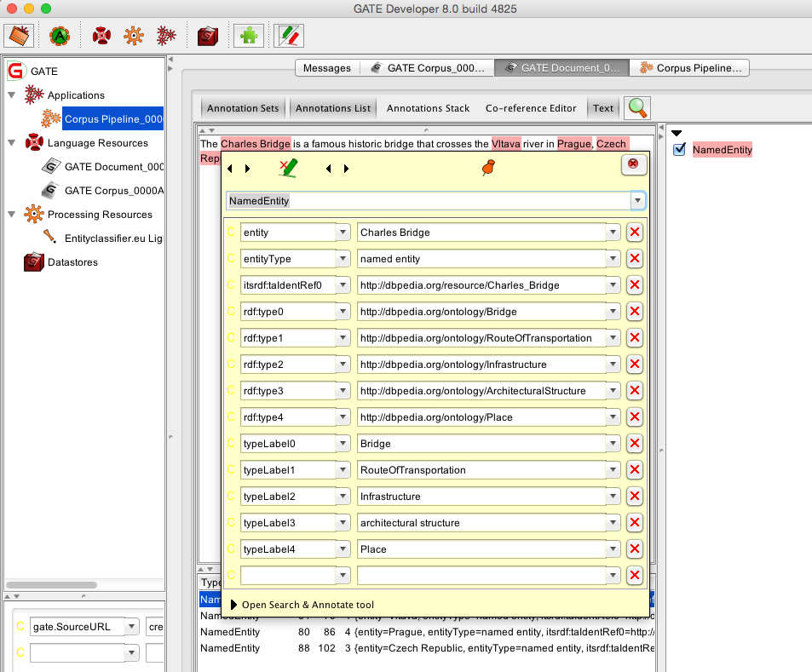812x672 pixels.
Task: Uncheck the NamedEntity annotation type checkbox
Action: pos(679,150)
